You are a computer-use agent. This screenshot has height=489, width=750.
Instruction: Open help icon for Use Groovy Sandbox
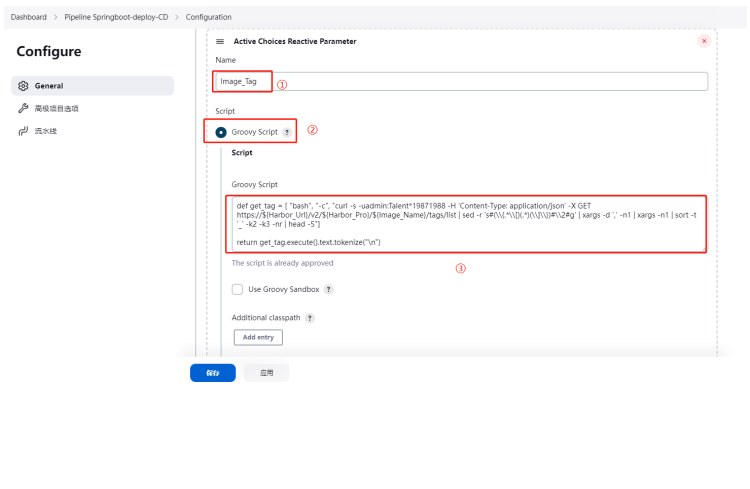(328, 289)
